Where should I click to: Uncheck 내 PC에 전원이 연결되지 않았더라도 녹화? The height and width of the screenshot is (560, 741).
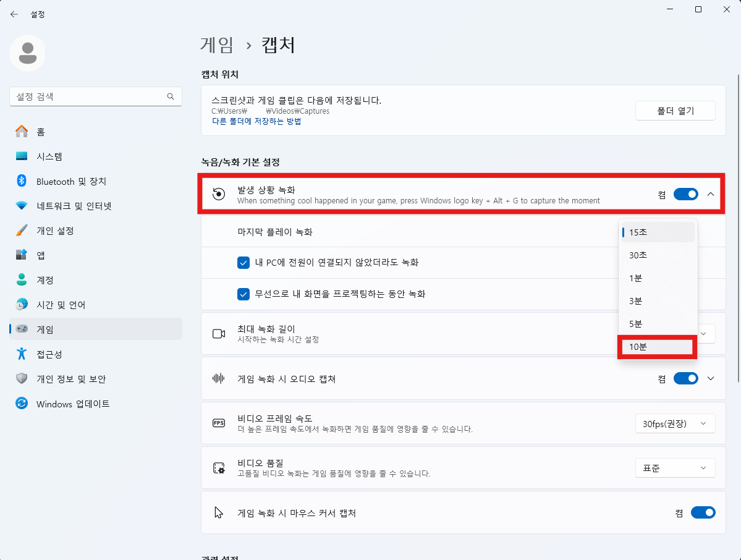point(243,263)
